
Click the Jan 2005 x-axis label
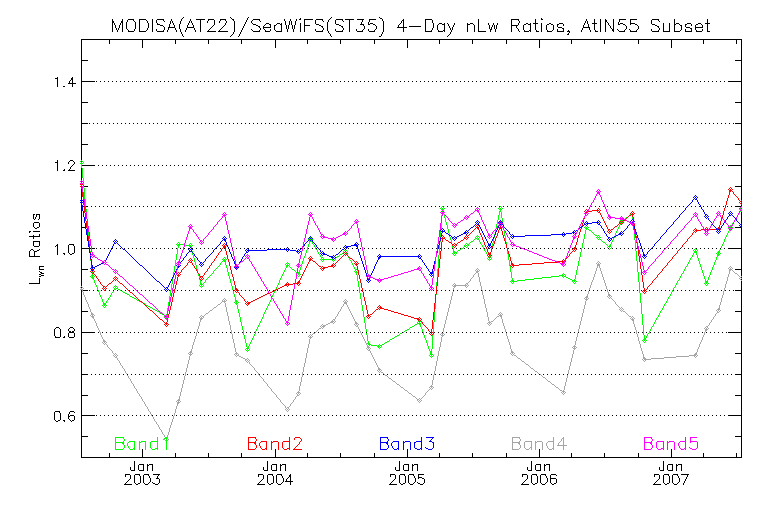407,473
